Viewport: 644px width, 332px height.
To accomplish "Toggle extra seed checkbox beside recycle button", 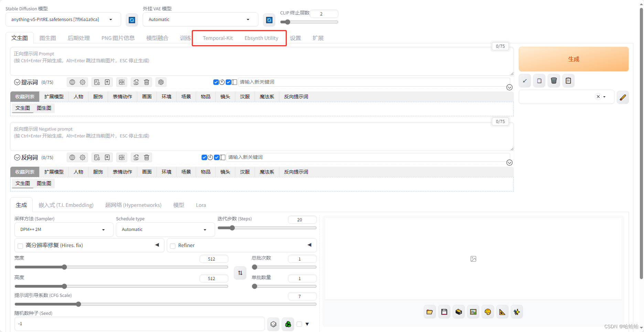I will point(299,324).
